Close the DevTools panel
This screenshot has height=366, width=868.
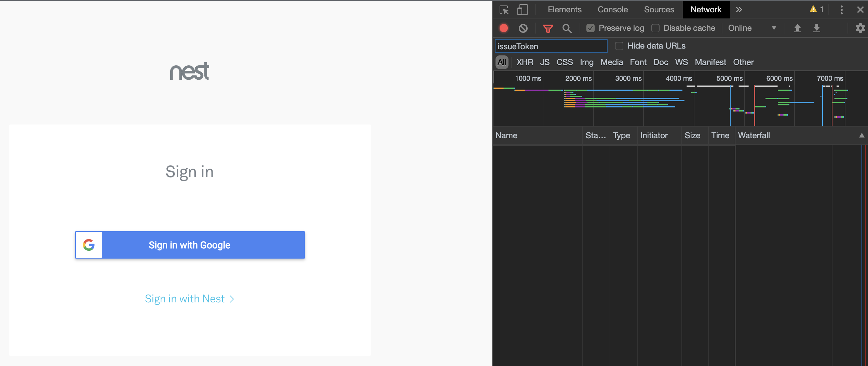coord(860,10)
